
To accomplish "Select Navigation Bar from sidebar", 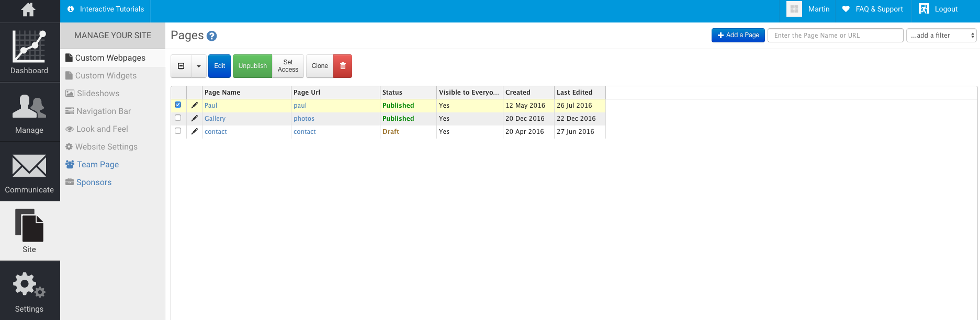I will click(103, 111).
